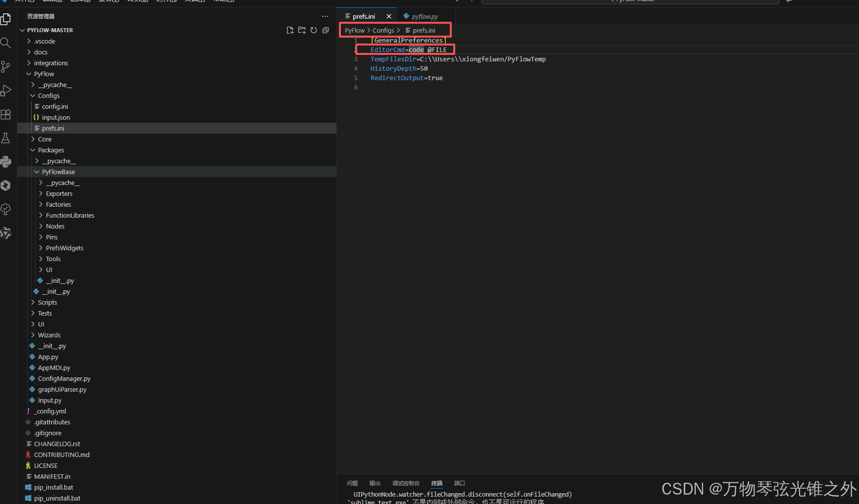Viewport: 859px width, 504px height.
Task: Open .gitignore in the file tree
Action: (x=48, y=433)
